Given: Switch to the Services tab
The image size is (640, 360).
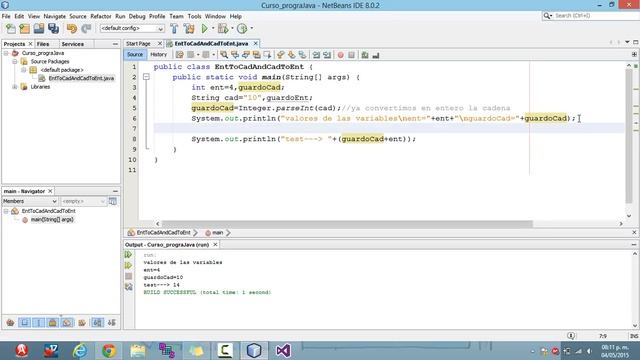Looking at the screenshot, I should point(72,44).
